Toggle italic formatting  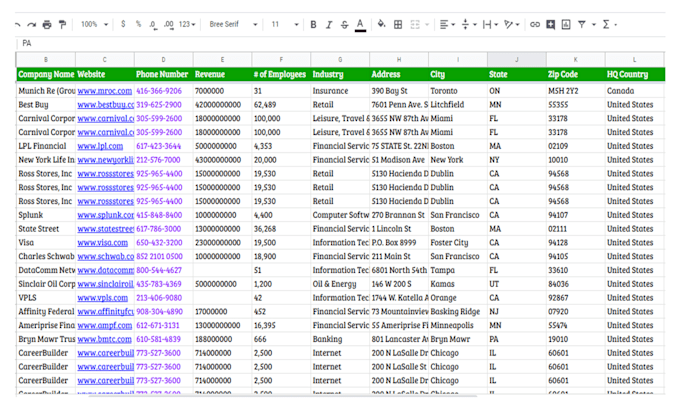pyautogui.click(x=329, y=25)
